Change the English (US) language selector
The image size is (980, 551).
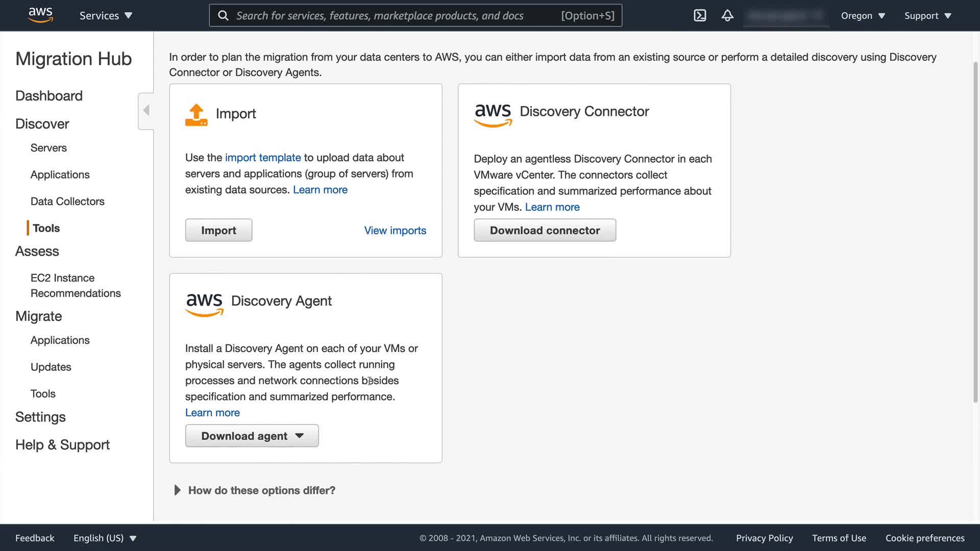[x=105, y=538]
